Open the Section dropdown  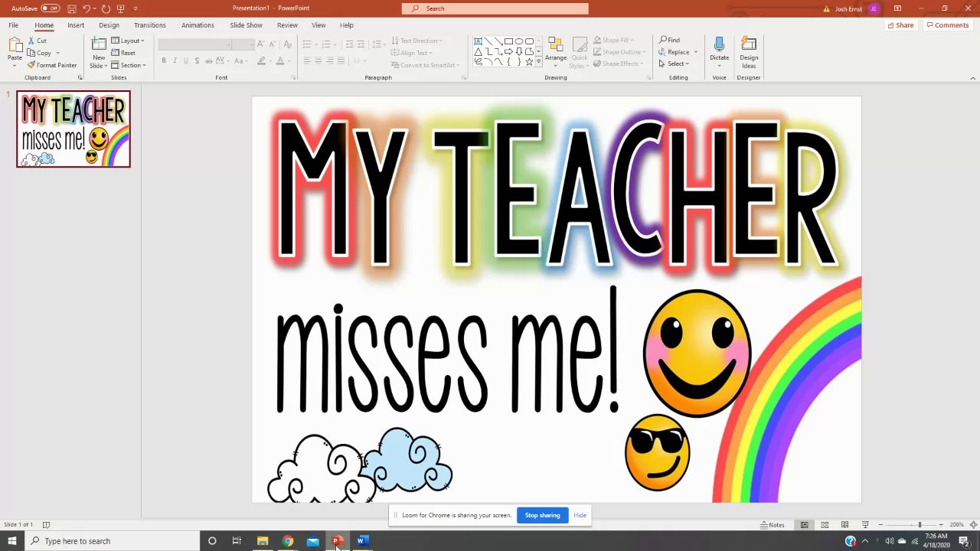[x=129, y=65]
